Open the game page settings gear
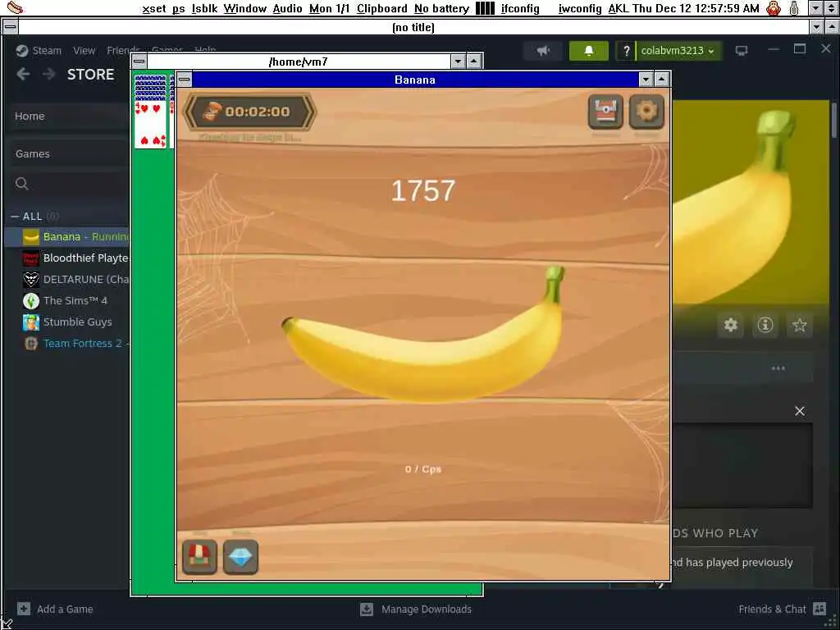Image resolution: width=840 pixels, height=630 pixels. point(731,325)
